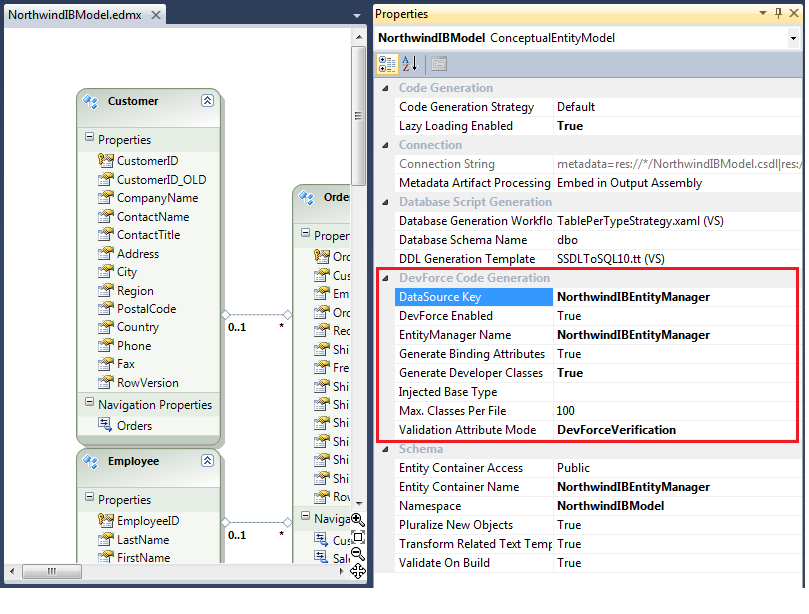Select the PostalCode property in Customer

(147, 309)
